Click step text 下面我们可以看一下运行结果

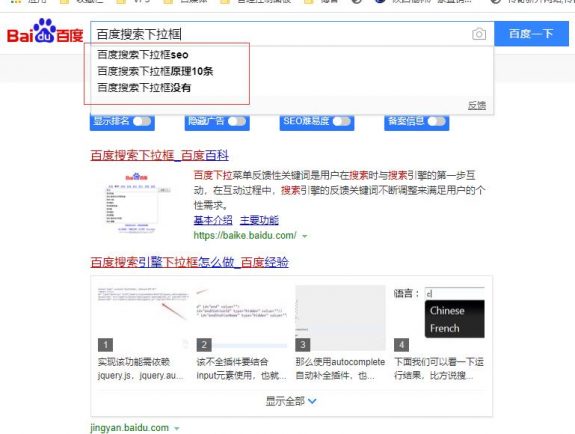tap(439, 369)
